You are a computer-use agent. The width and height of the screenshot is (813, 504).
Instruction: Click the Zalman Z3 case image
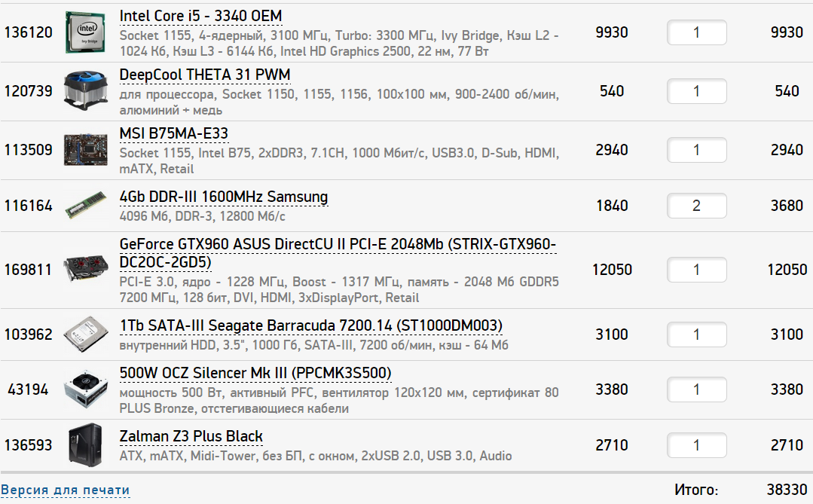coord(83,445)
